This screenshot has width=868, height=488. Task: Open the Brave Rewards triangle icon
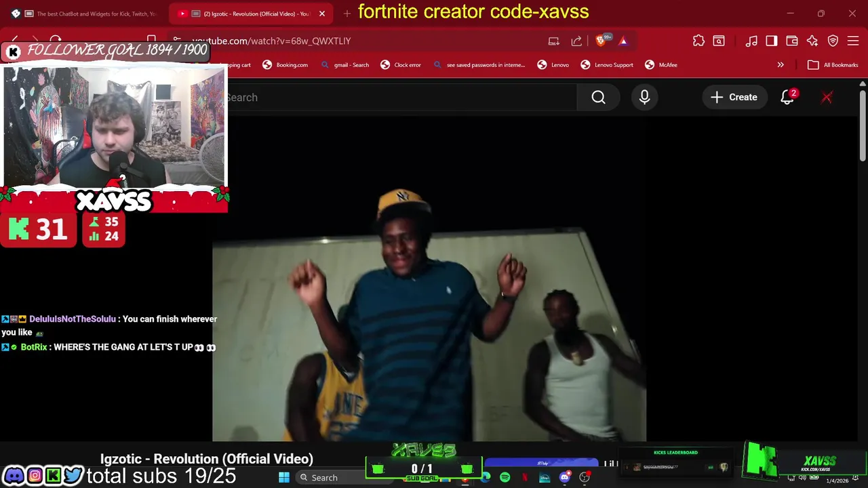pyautogui.click(x=623, y=41)
